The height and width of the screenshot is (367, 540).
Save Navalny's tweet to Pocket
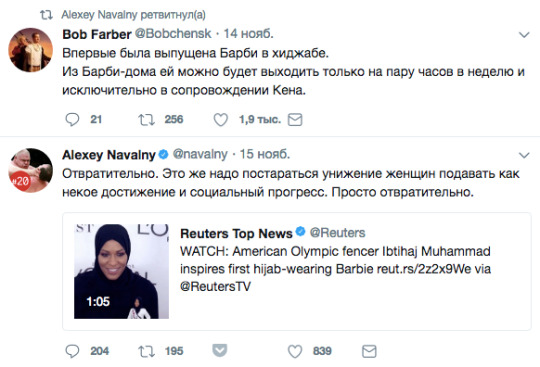click(220, 350)
